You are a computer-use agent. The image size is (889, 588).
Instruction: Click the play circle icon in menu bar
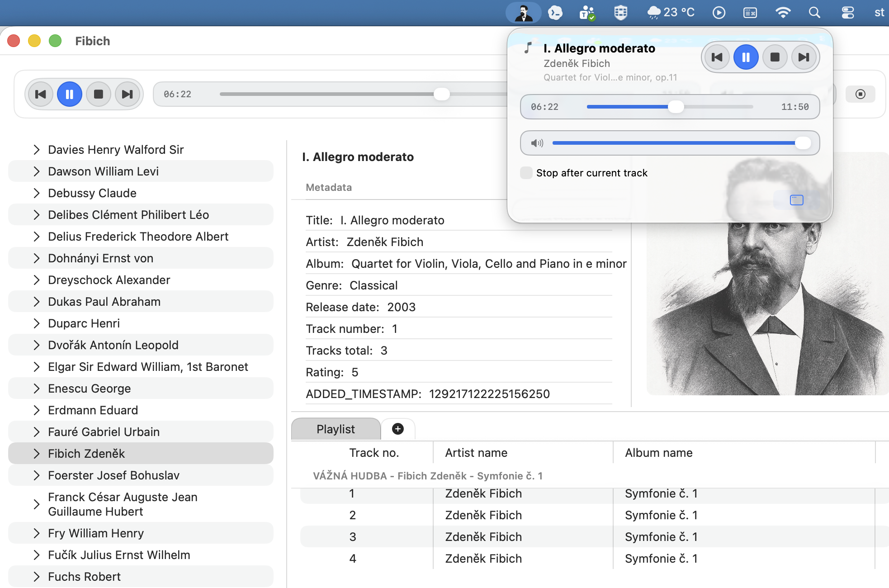719,13
